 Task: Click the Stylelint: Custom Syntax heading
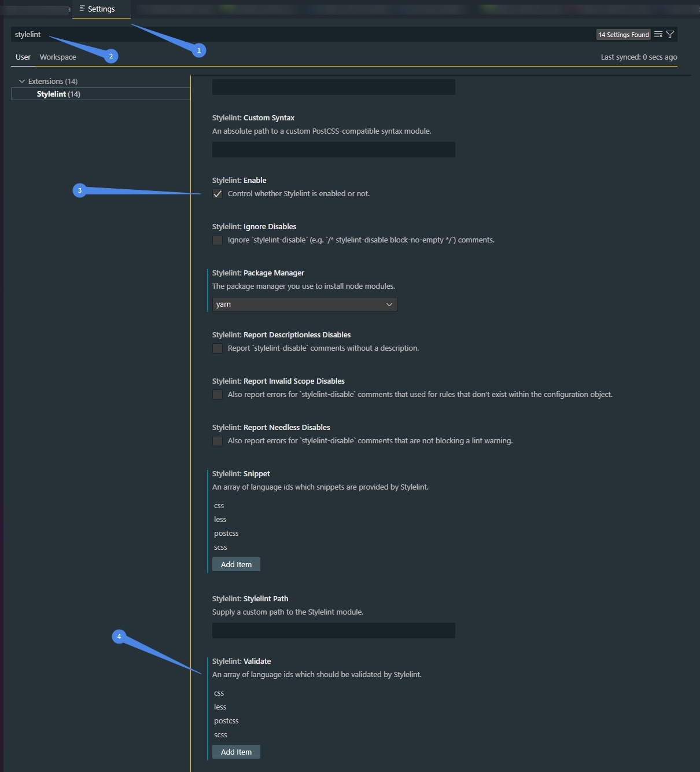pos(253,117)
